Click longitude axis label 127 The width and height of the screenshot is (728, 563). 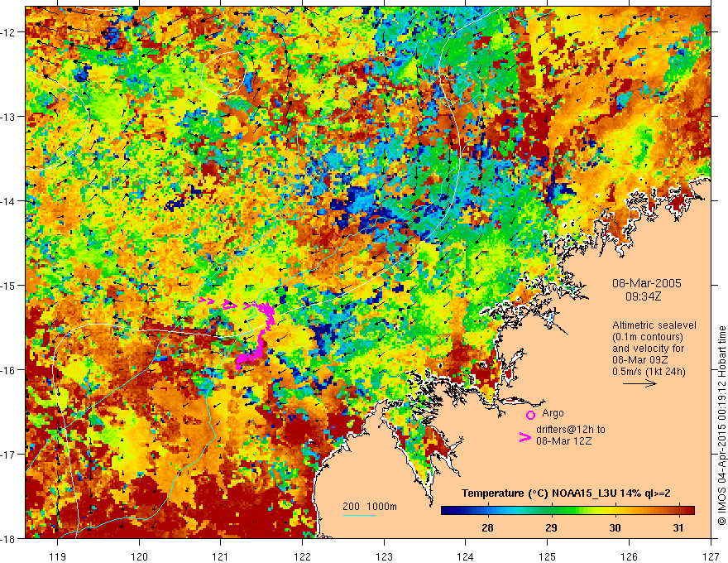click(x=711, y=556)
